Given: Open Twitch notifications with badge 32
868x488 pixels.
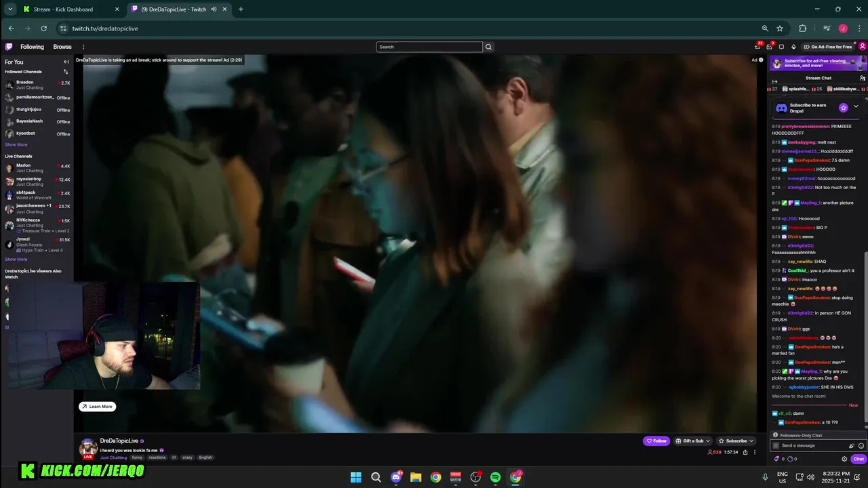Looking at the screenshot, I should tap(757, 47).
